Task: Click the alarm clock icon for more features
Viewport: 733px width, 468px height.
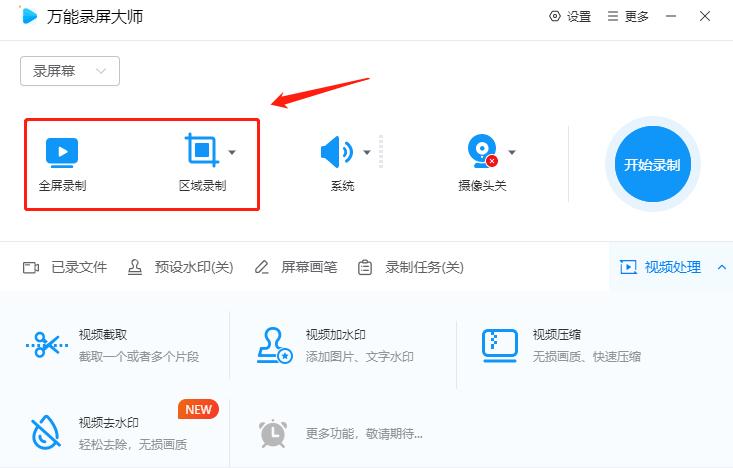Action: coord(273,433)
